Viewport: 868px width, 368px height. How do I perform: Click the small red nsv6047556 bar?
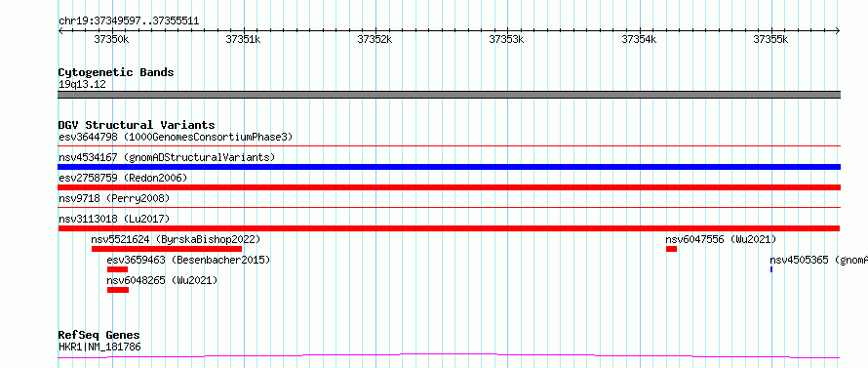click(672, 249)
